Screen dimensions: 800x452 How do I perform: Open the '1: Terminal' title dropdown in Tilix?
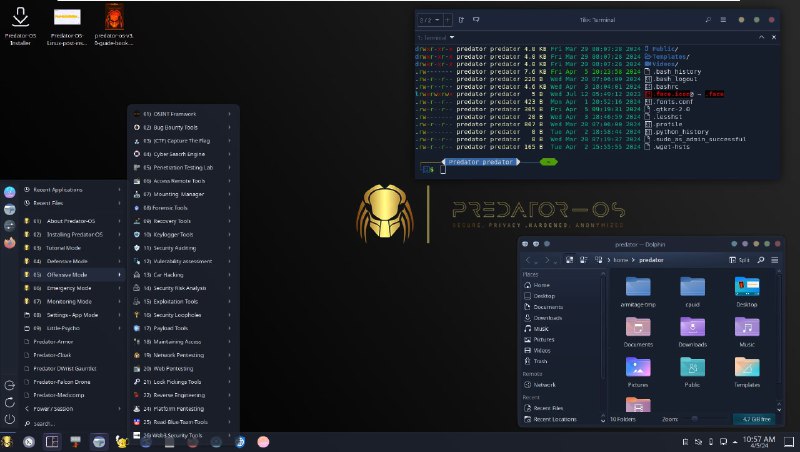tap(435, 38)
